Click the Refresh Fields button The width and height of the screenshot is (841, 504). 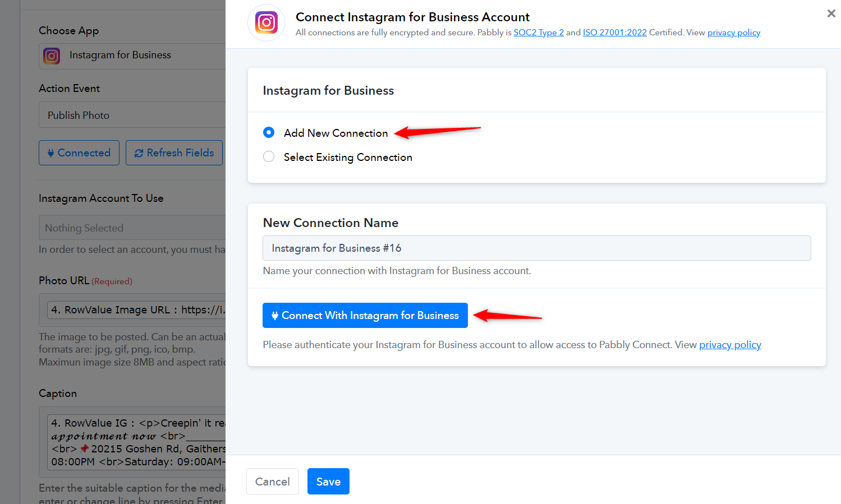coord(174,153)
